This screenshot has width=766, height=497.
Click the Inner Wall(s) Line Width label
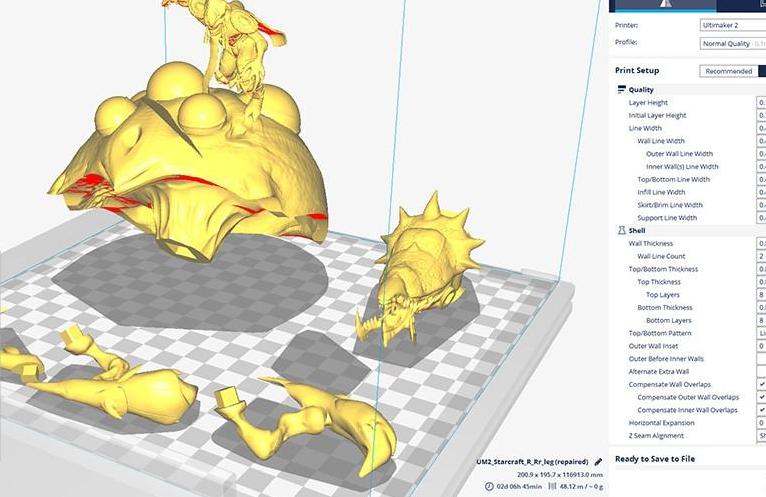pos(682,167)
